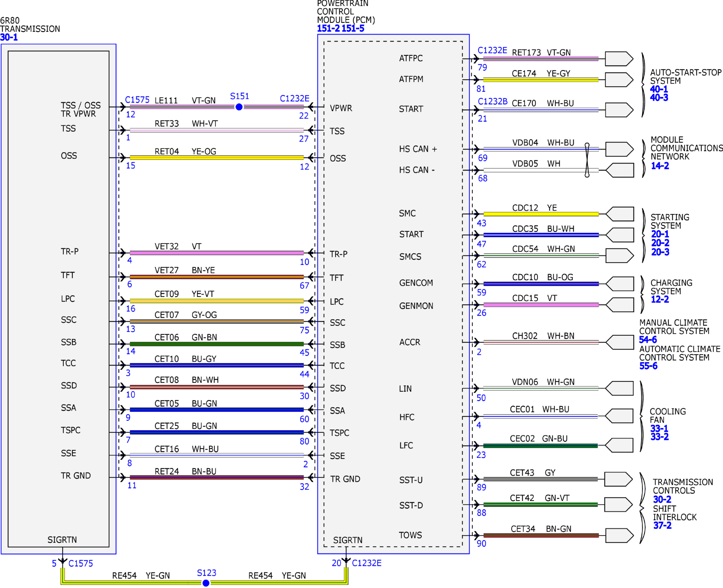Open PCM page link 151-2
The width and height of the screenshot is (723, 588).
(328, 29)
